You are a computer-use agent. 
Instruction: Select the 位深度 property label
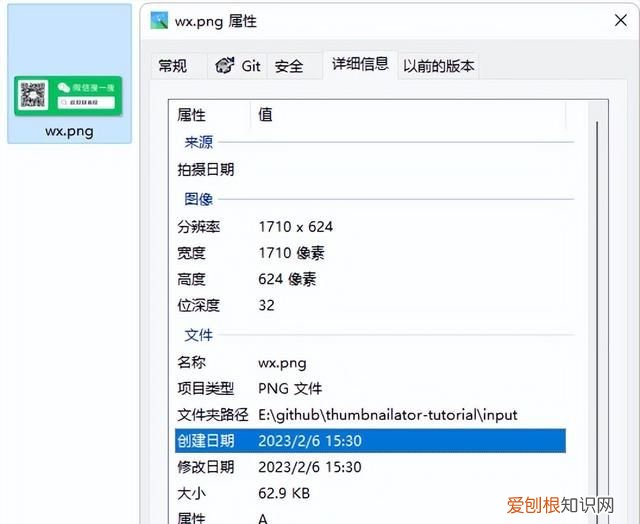pos(199,305)
